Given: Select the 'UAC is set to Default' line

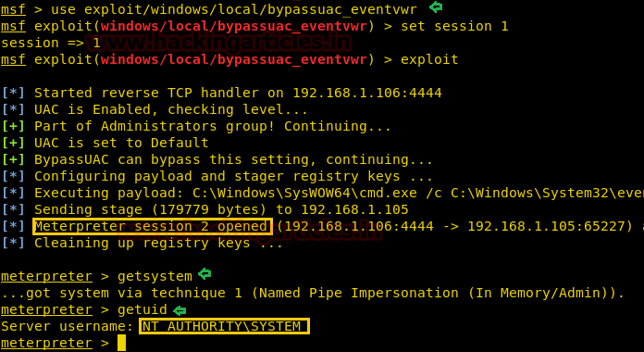Looking at the screenshot, I should pyautogui.click(x=121, y=143).
